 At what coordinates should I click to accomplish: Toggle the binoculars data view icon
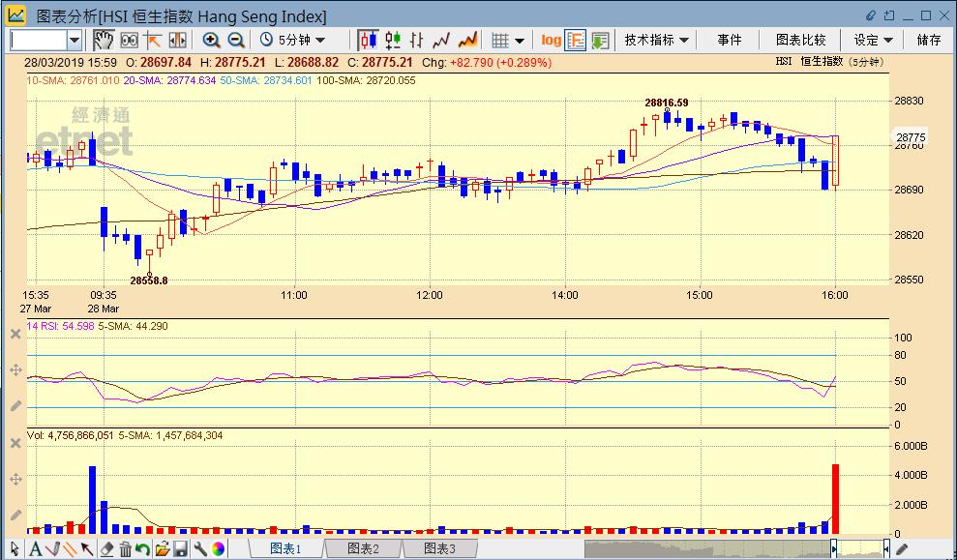(129, 41)
